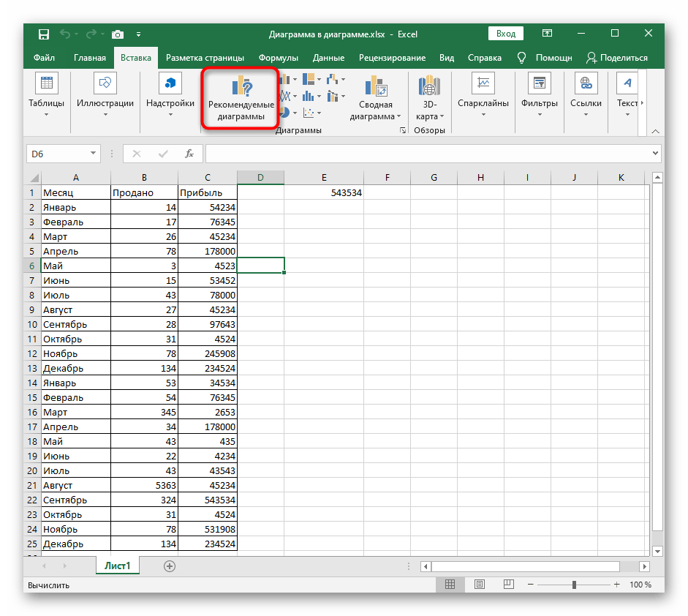Insert a pie chart

(288, 113)
